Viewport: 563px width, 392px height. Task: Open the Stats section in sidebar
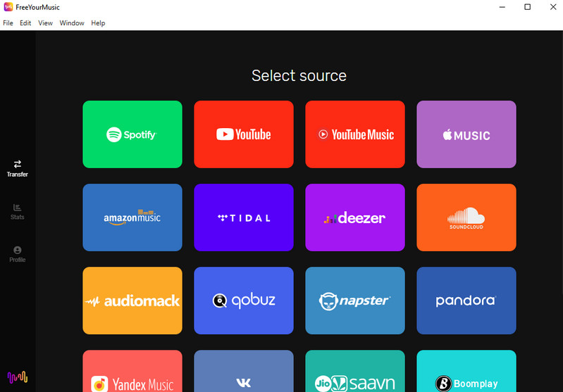click(17, 212)
